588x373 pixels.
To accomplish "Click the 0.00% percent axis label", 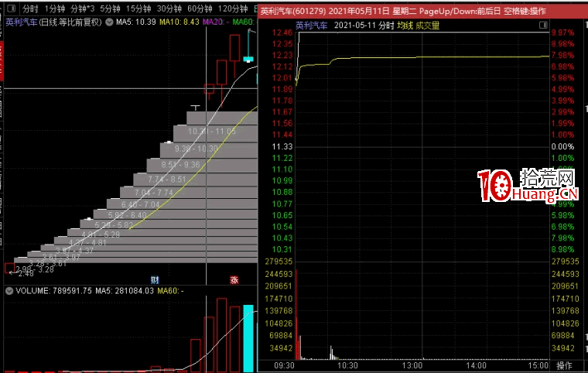I will click(562, 147).
